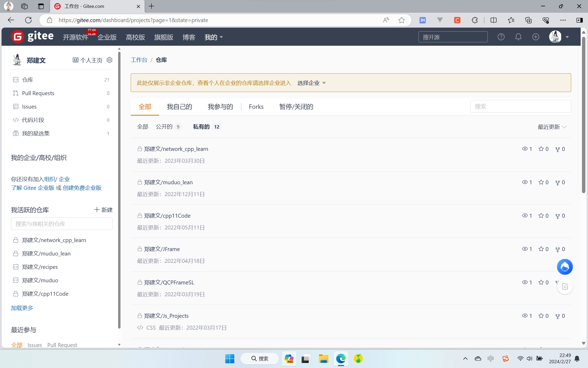The width and height of the screenshot is (588, 368).
Task: Open Pull Requests in the sidebar
Action: [62, 93]
